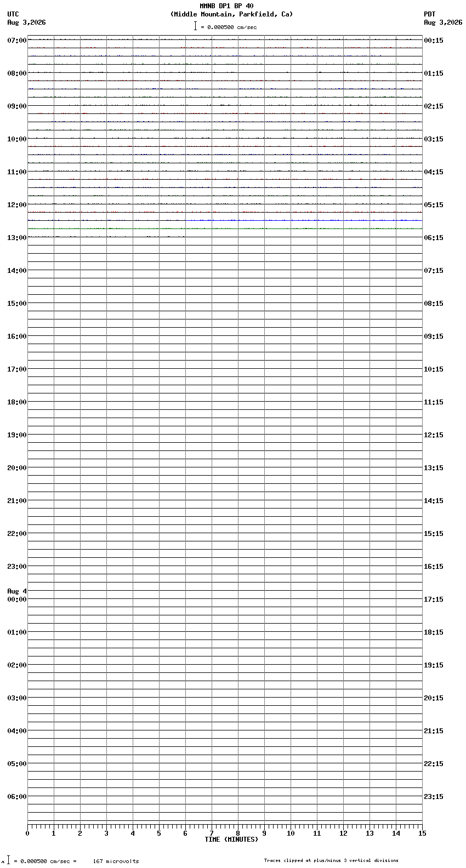Click the PDT label "20:15"
The height and width of the screenshot is (868, 466).
click(434, 698)
